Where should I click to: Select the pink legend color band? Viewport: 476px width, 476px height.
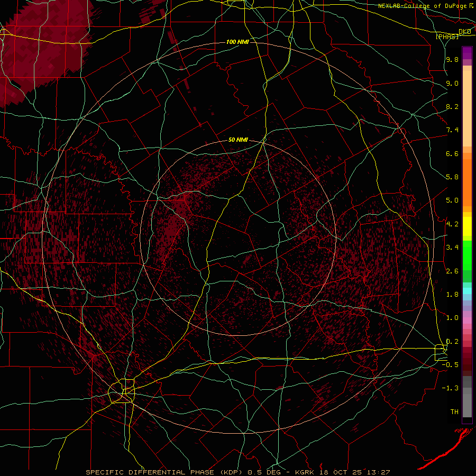click(467, 321)
